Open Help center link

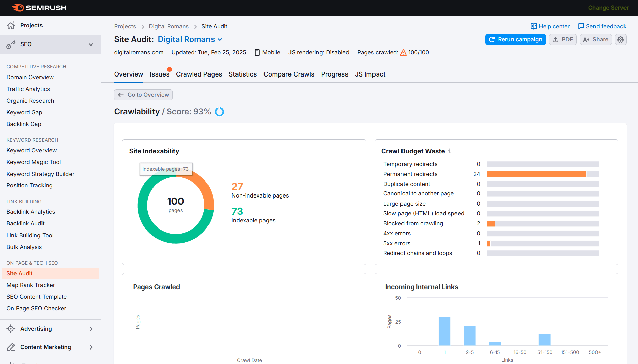(x=550, y=26)
